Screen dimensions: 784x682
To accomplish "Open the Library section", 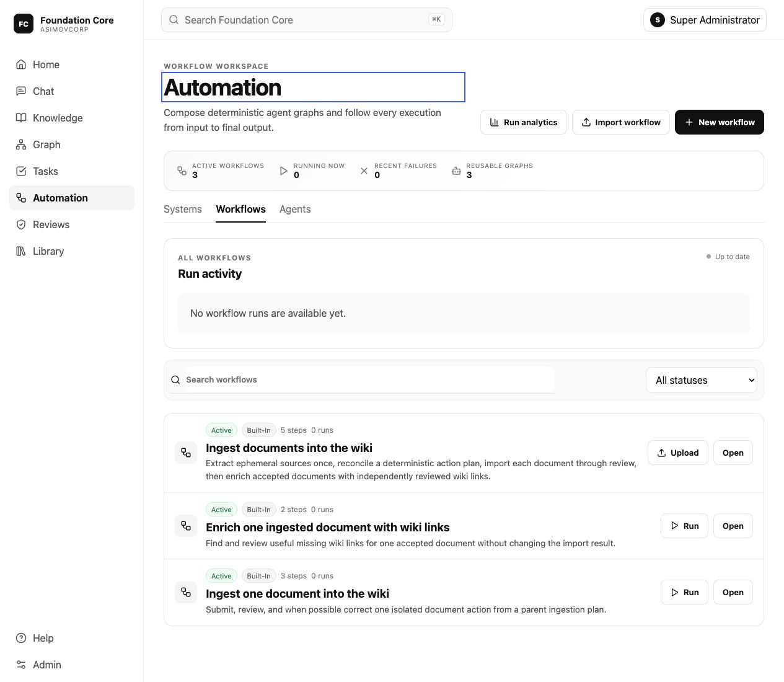I will [71, 251].
